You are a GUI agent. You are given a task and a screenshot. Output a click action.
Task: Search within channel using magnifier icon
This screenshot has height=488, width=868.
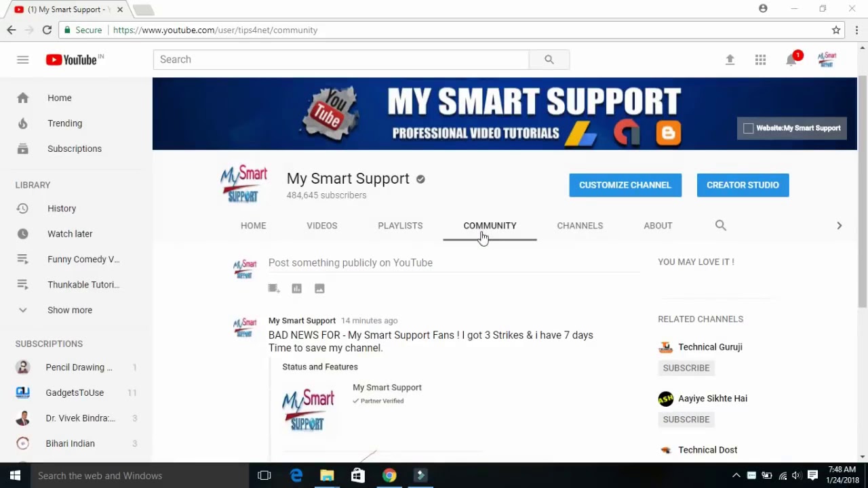coord(721,225)
